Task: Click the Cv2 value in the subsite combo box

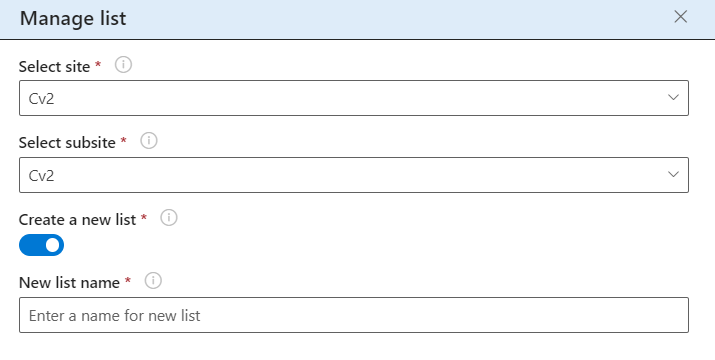Action: click(x=41, y=176)
